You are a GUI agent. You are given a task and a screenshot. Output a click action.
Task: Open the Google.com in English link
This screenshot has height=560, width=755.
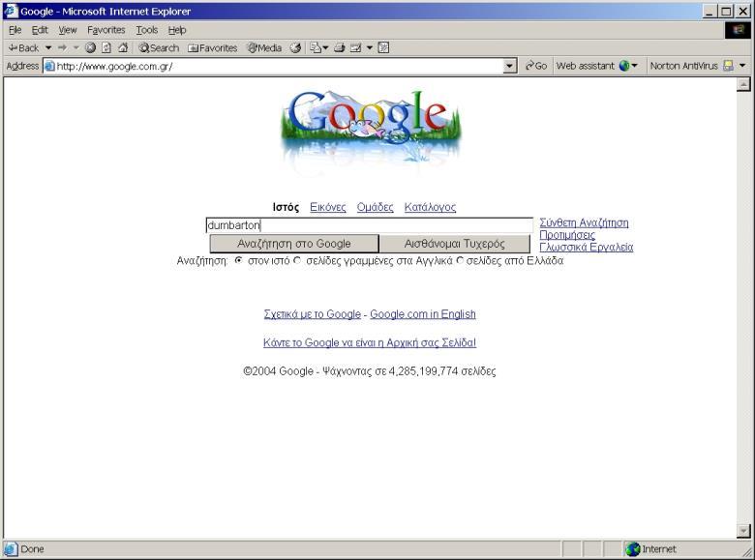point(423,314)
